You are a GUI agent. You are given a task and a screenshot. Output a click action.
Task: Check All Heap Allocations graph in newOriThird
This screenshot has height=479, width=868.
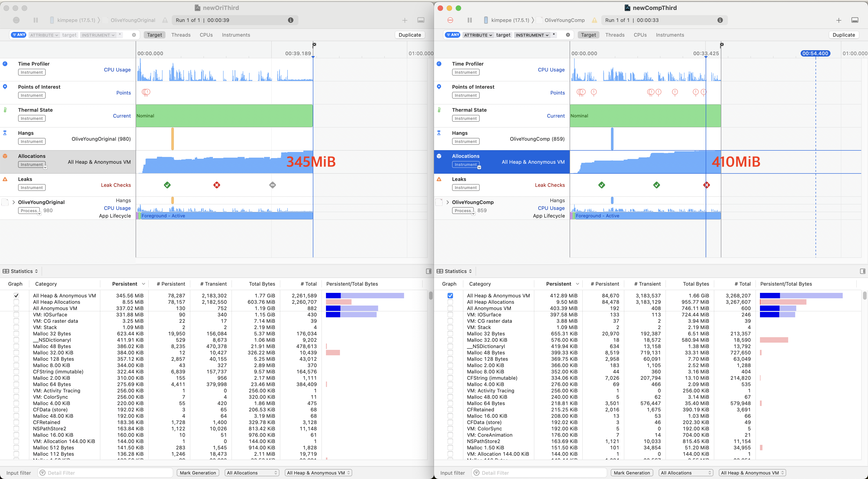(16, 302)
